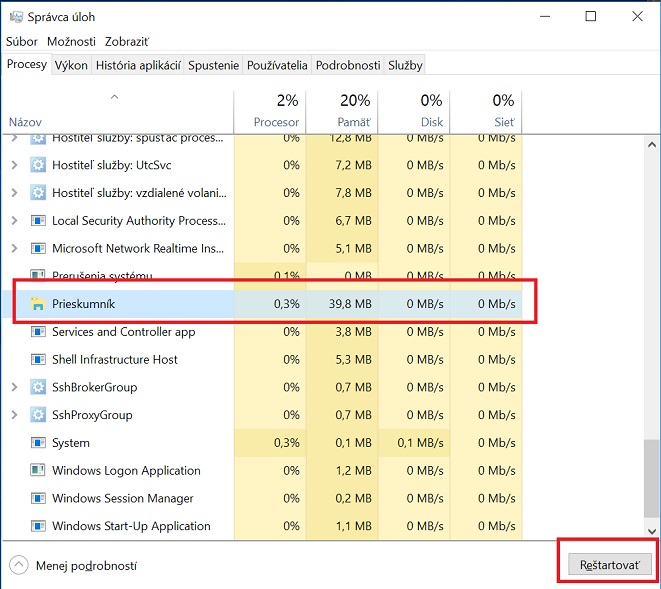
Task: Click the Microsoft Network Realtime Ins icon
Action: pos(38,248)
